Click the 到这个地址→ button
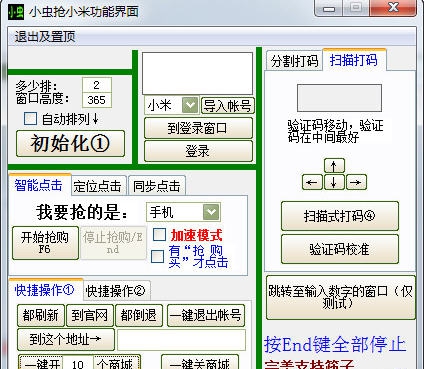This screenshot has height=369, width=424. (x=66, y=340)
